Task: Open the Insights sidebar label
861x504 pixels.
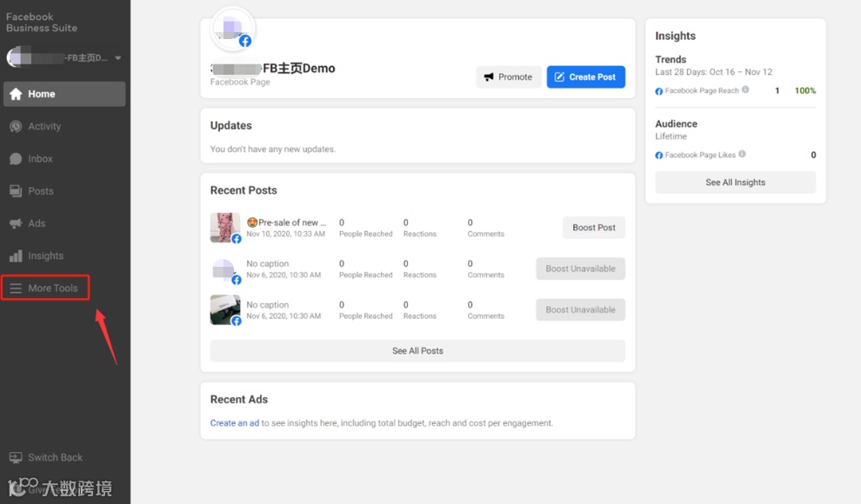Action: coord(45,255)
